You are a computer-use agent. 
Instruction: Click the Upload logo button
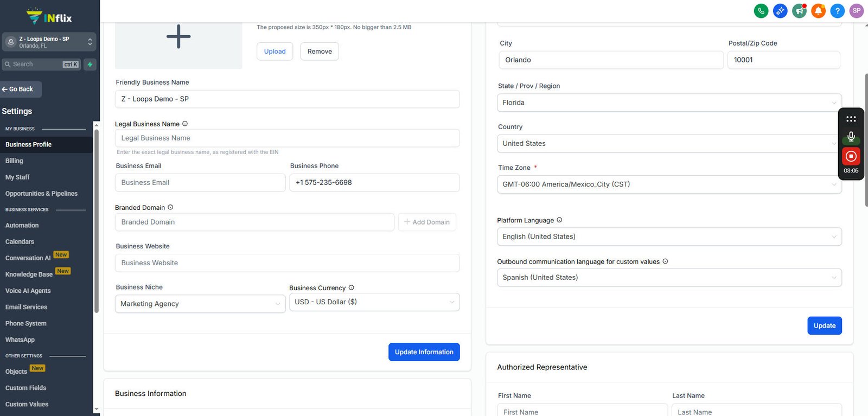point(275,52)
